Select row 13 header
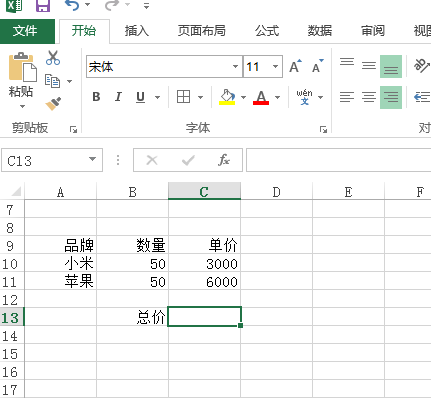 [12, 317]
